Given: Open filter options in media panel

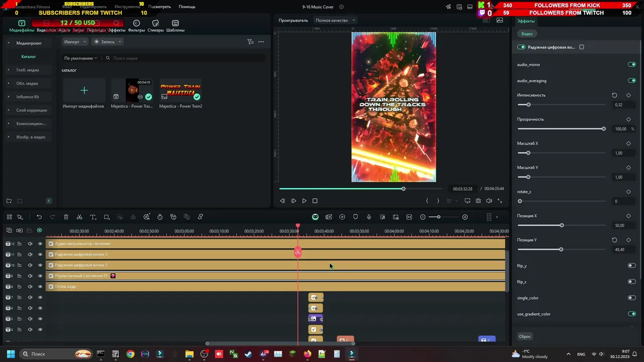Looking at the screenshot, I should [250, 42].
